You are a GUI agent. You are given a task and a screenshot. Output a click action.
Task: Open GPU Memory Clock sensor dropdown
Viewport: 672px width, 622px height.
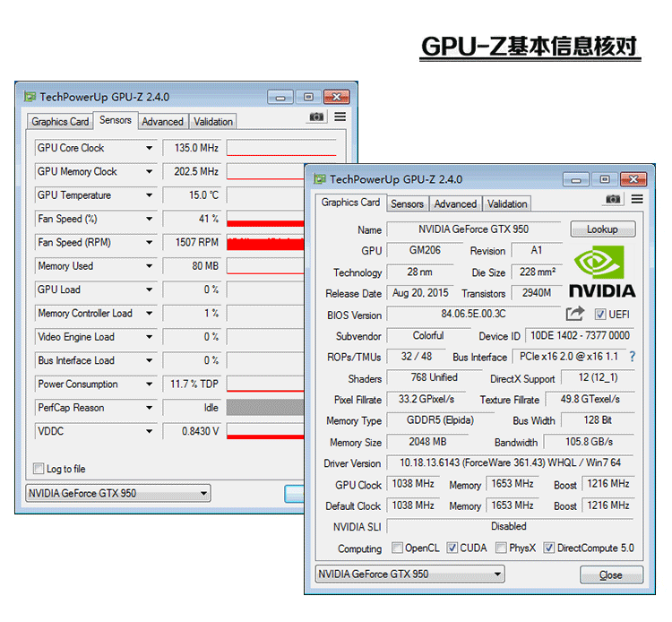tap(149, 171)
